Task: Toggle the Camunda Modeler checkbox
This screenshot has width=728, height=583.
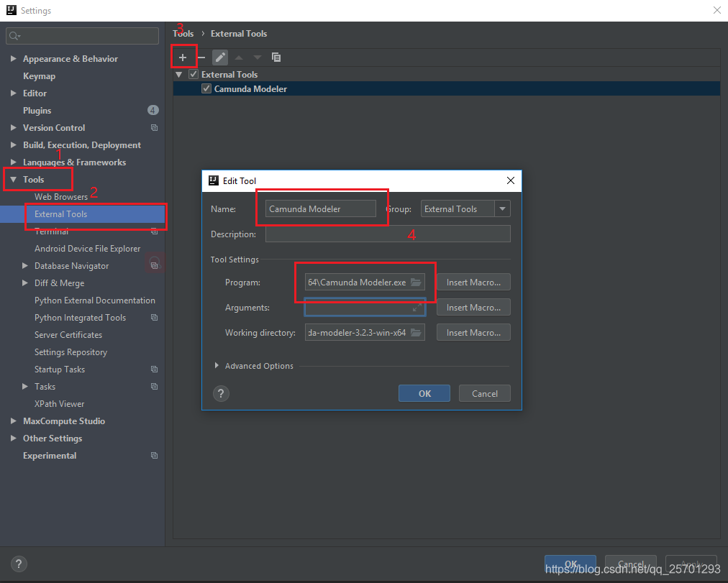Action: [x=206, y=88]
